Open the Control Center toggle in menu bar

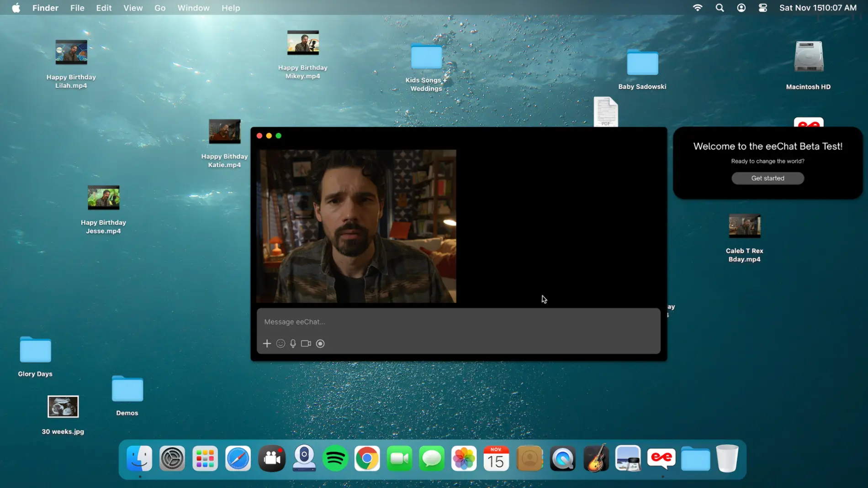(x=762, y=8)
